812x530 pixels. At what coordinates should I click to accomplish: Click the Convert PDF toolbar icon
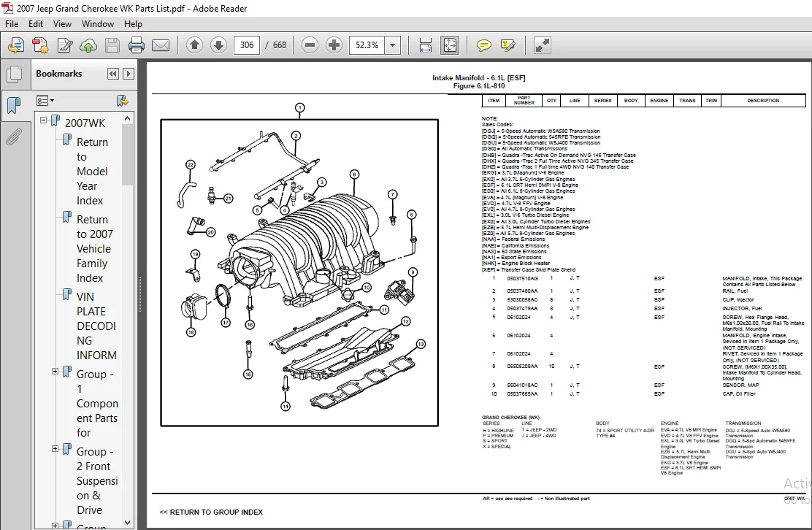(x=40, y=45)
